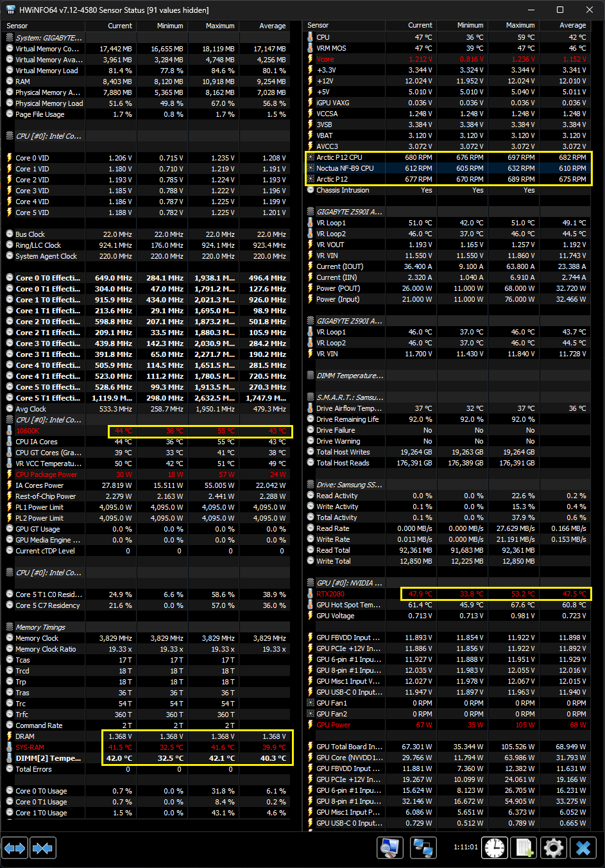605x868 pixels.
Task: Click the expand columns double-arrow icon
Action: 15,848
